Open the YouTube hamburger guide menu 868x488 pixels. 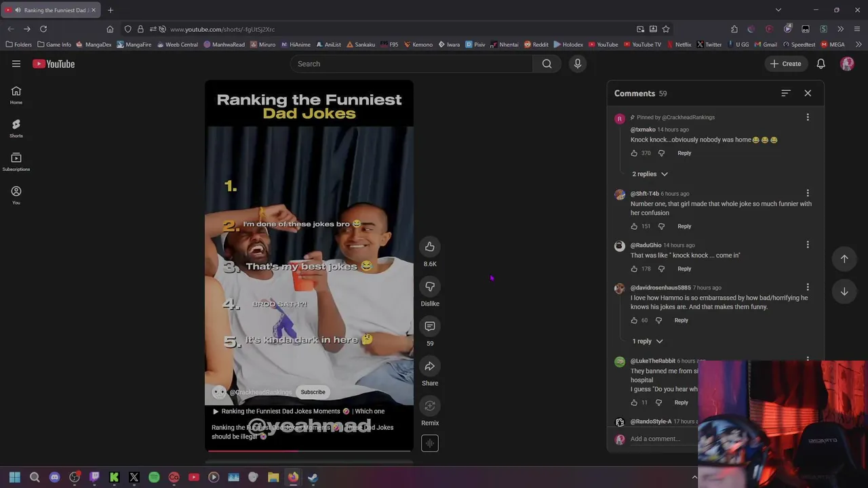pos(16,64)
